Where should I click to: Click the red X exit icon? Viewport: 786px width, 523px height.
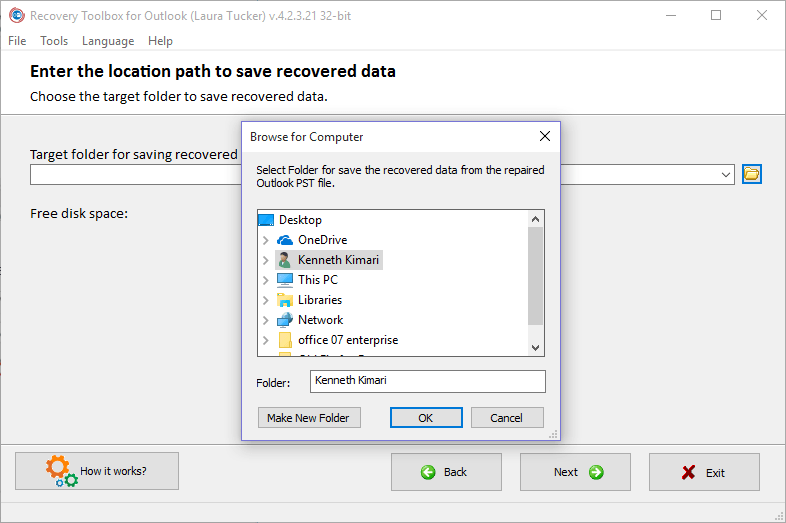(689, 472)
